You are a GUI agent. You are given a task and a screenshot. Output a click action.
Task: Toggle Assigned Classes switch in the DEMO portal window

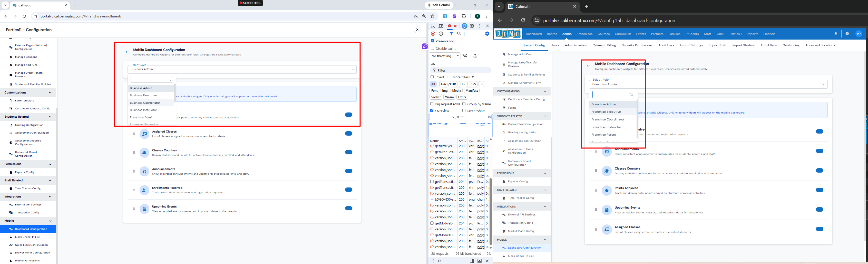point(820,229)
